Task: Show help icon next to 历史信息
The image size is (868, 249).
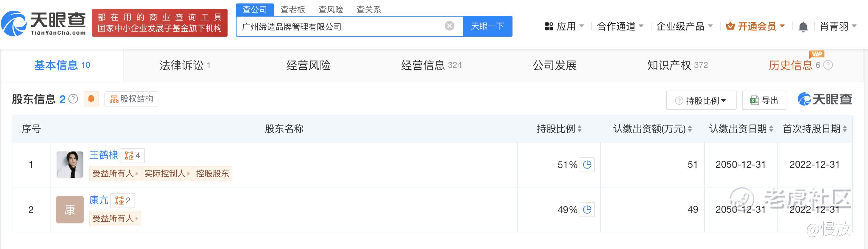Action: (x=828, y=65)
